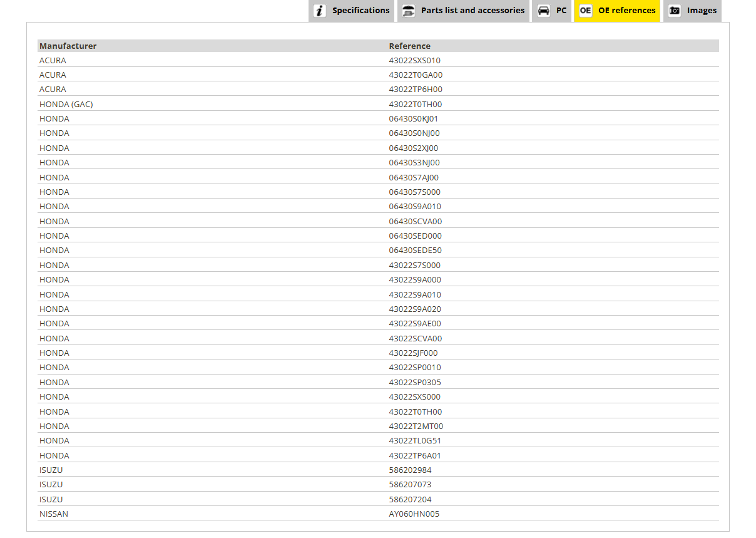Select ISUZU reference 586207073
The image size is (756, 538).
tap(410, 484)
